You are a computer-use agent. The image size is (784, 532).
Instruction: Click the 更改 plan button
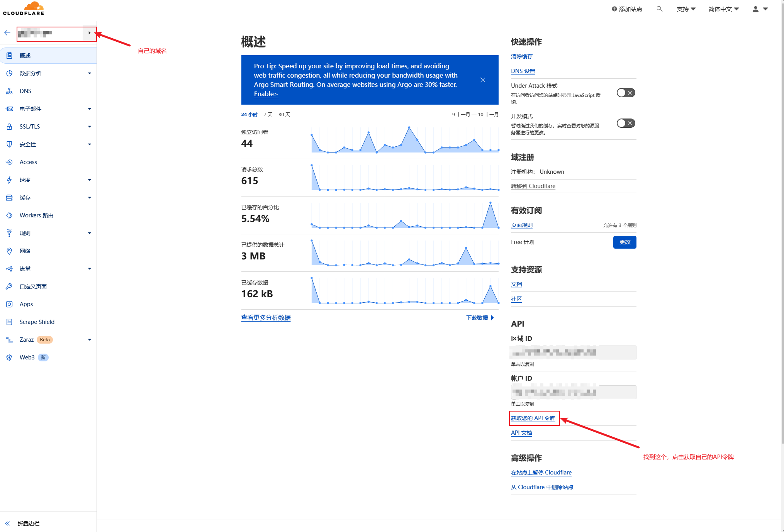click(x=624, y=242)
